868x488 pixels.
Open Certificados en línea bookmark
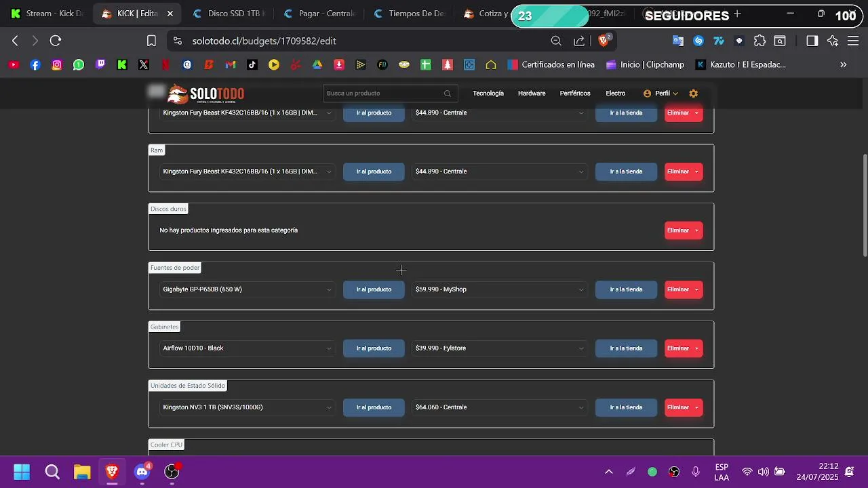(x=551, y=65)
